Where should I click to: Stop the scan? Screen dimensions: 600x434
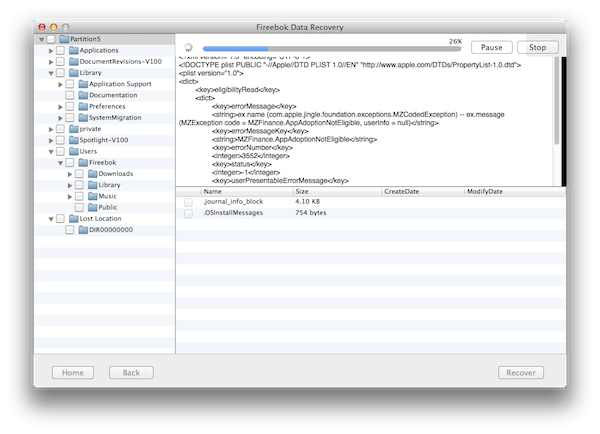coord(538,47)
